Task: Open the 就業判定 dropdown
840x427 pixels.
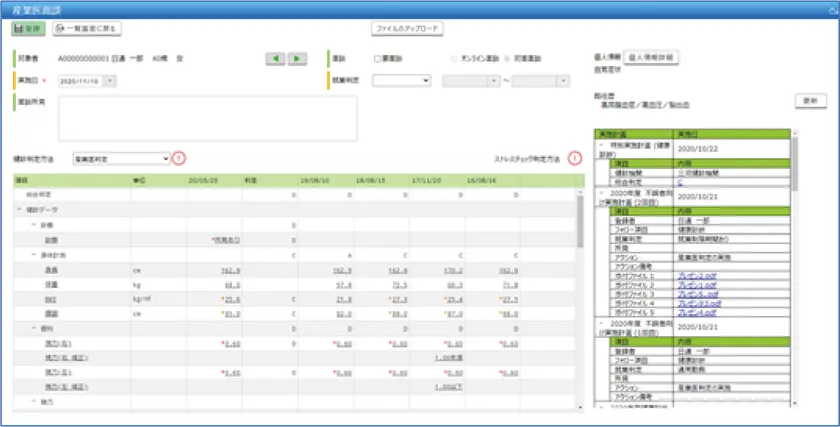Action: pos(401,80)
